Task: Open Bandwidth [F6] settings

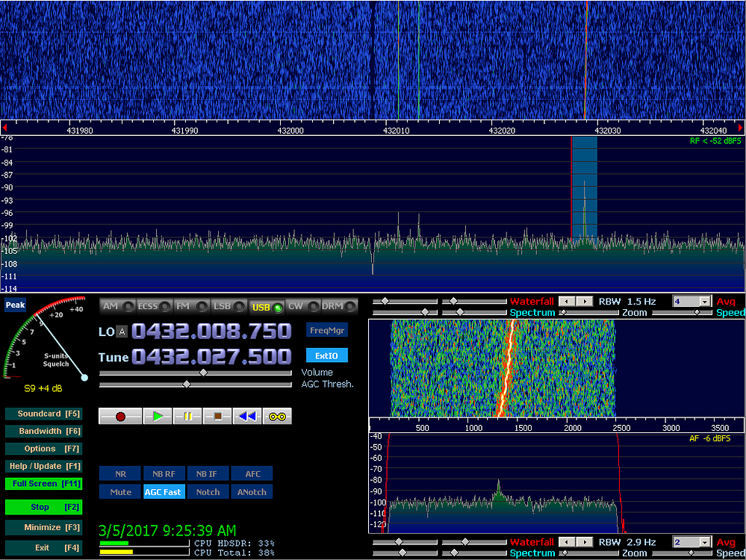Action: point(44,431)
